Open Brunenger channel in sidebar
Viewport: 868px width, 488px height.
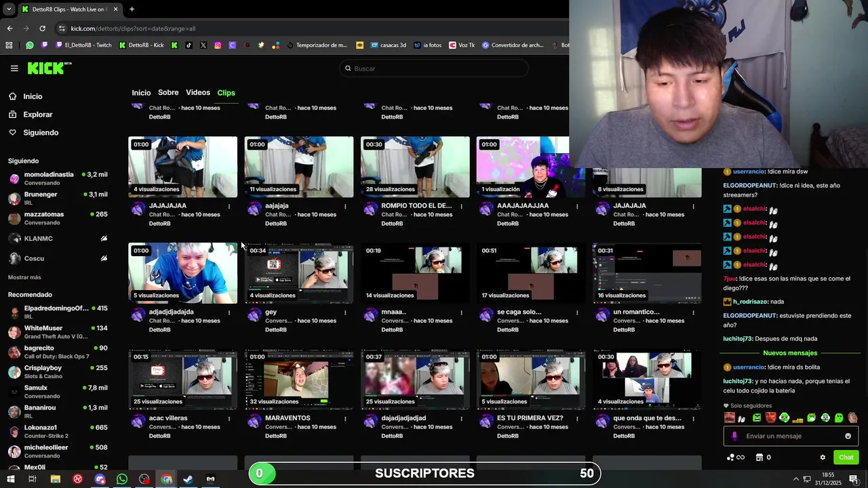pyautogui.click(x=58, y=198)
